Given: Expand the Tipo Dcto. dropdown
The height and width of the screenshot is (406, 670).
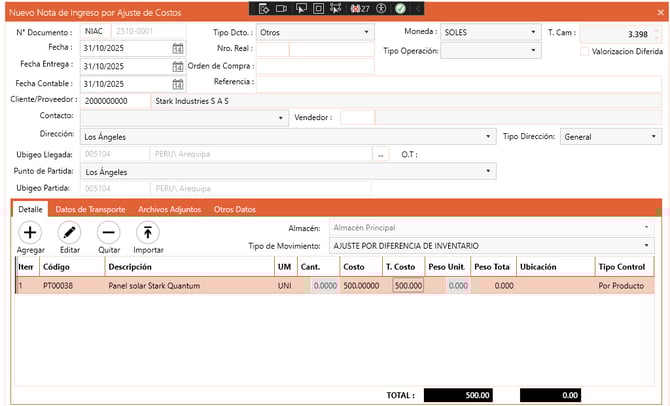Looking at the screenshot, I should 367,32.
